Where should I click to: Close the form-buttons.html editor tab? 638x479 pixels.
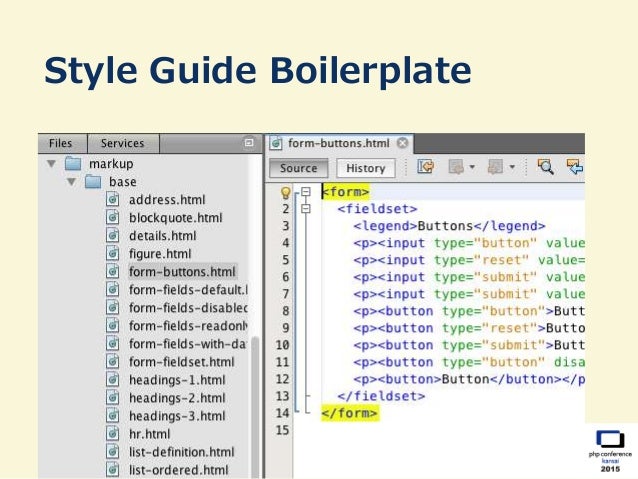tap(402, 144)
